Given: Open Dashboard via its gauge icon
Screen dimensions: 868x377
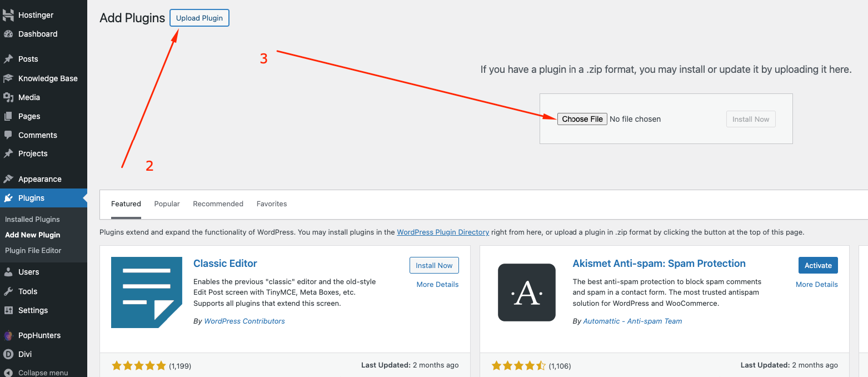Looking at the screenshot, I should click(8, 34).
